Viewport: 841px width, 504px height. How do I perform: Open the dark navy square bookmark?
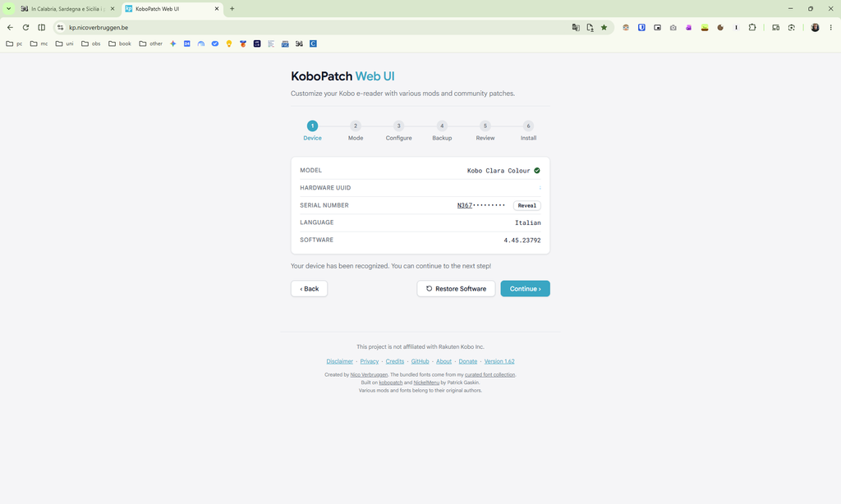pos(257,44)
